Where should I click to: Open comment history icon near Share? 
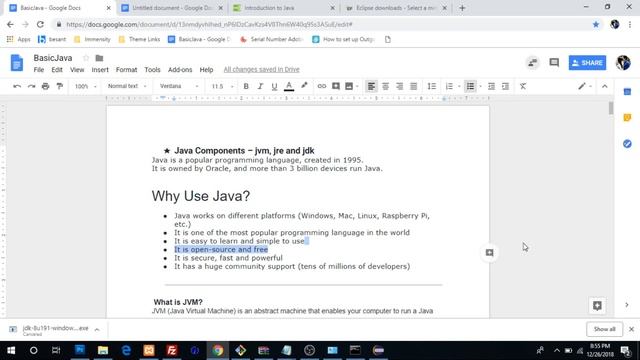click(x=554, y=62)
